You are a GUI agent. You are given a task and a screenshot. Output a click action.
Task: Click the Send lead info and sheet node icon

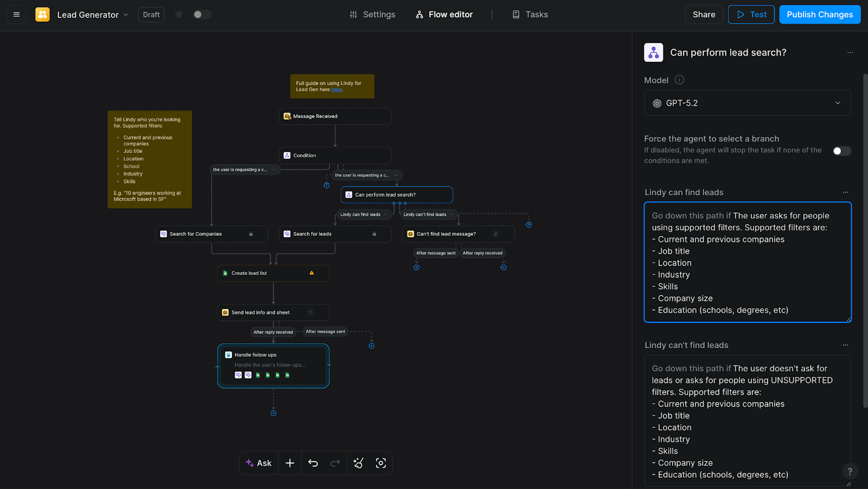click(225, 312)
